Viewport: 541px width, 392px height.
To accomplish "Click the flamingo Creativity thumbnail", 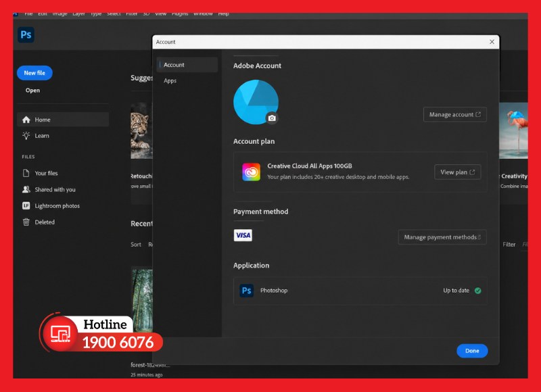I will tap(513, 130).
